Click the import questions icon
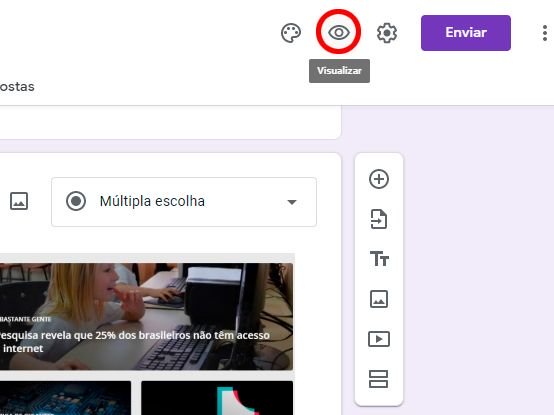The image size is (554, 415). pos(379,219)
